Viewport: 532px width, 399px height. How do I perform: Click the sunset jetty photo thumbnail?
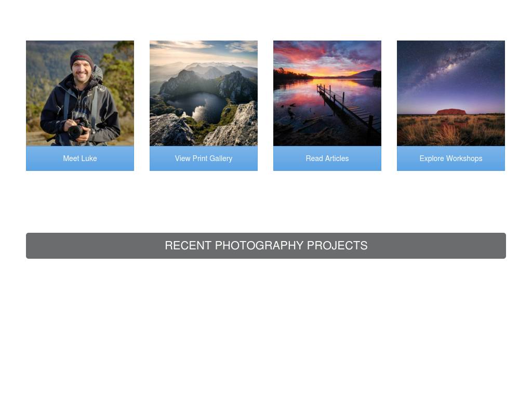point(327,94)
